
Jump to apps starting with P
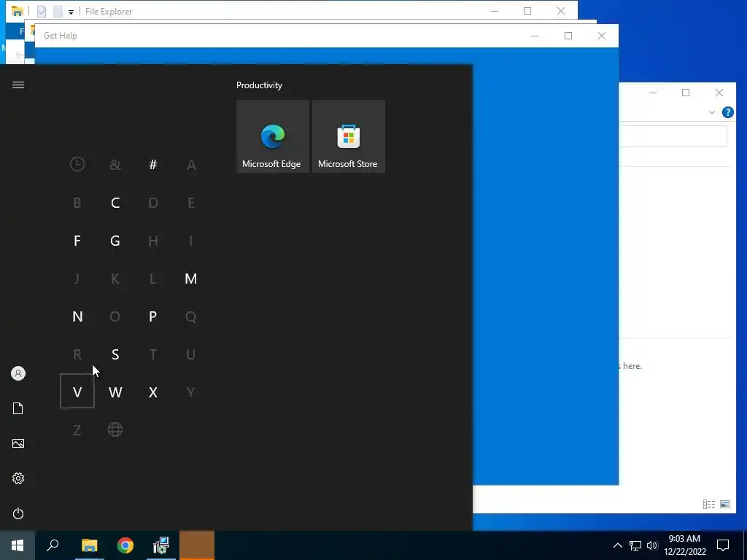(153, 316)
